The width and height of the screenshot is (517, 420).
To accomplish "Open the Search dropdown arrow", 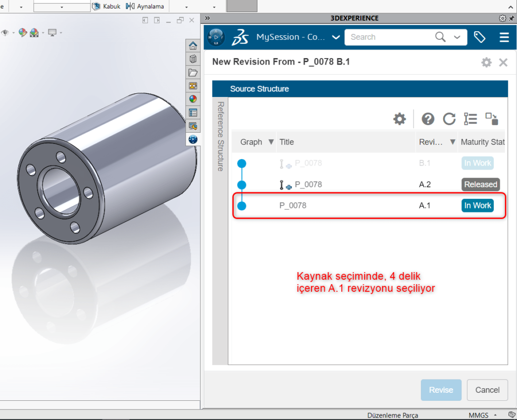I will (457, 37).
